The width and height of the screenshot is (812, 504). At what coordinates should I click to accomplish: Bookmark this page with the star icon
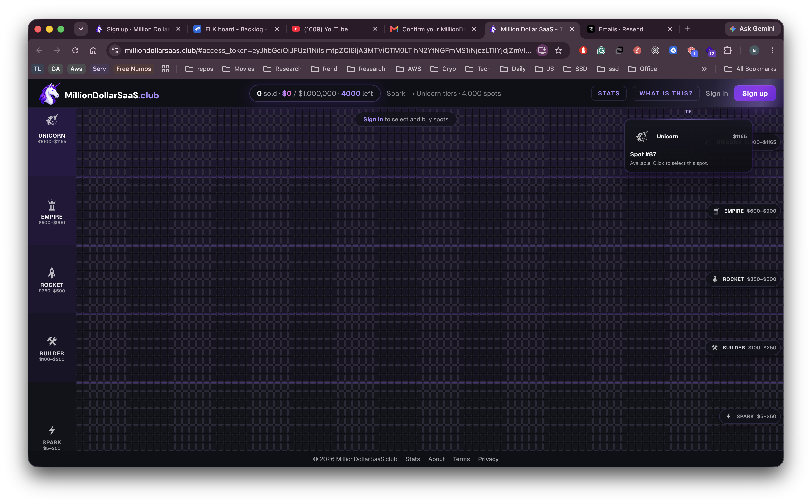(558, 50)
